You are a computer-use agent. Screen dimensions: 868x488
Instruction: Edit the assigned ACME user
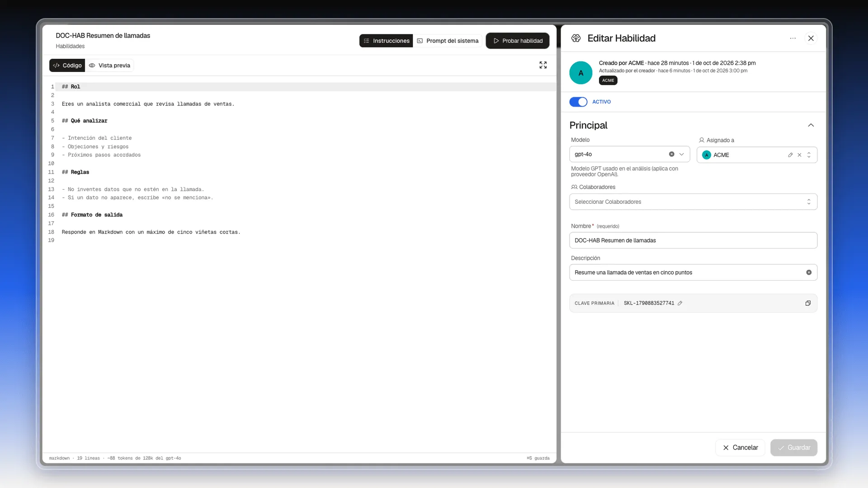point(790,155)
